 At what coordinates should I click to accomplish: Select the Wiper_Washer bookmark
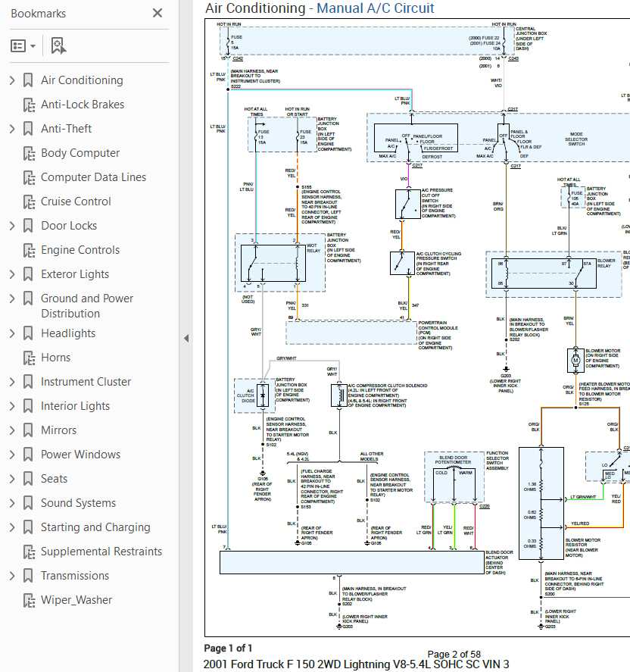coord(76,599)
